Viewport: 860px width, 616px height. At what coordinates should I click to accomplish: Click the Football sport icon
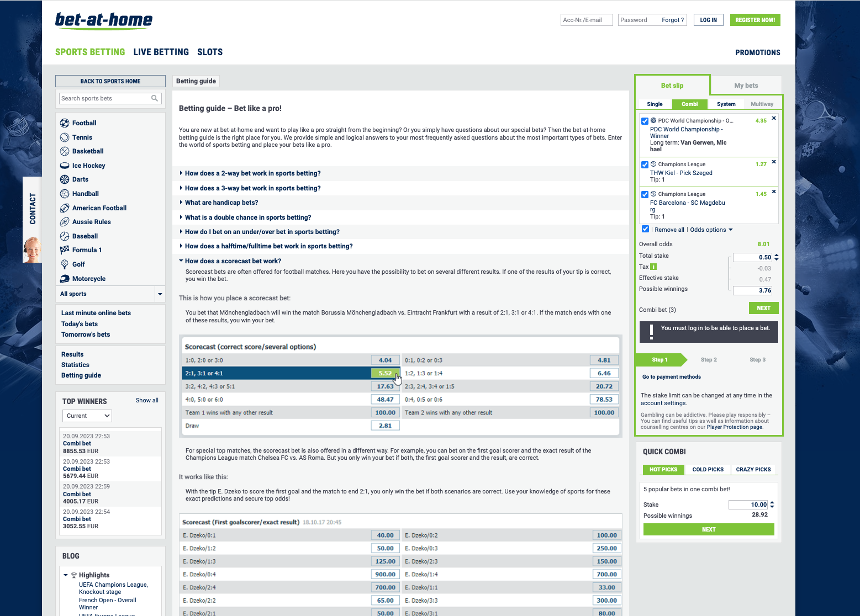pyautogui.click(x=65, y=123)
